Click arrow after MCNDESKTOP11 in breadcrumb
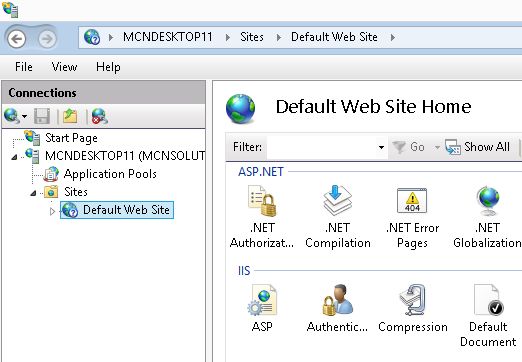 [228, 37]
